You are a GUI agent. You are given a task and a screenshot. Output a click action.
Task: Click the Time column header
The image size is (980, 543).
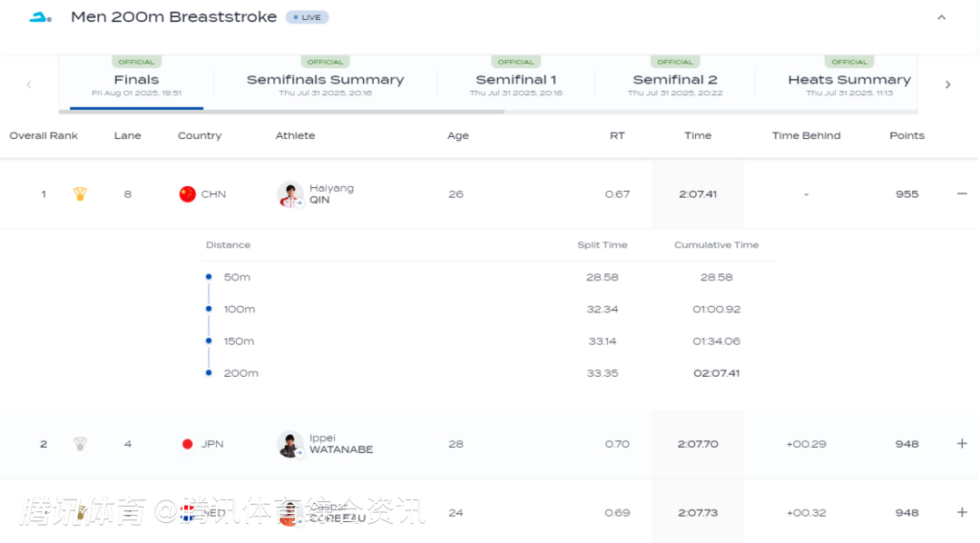pyautogui.click(x=698, y=136)
